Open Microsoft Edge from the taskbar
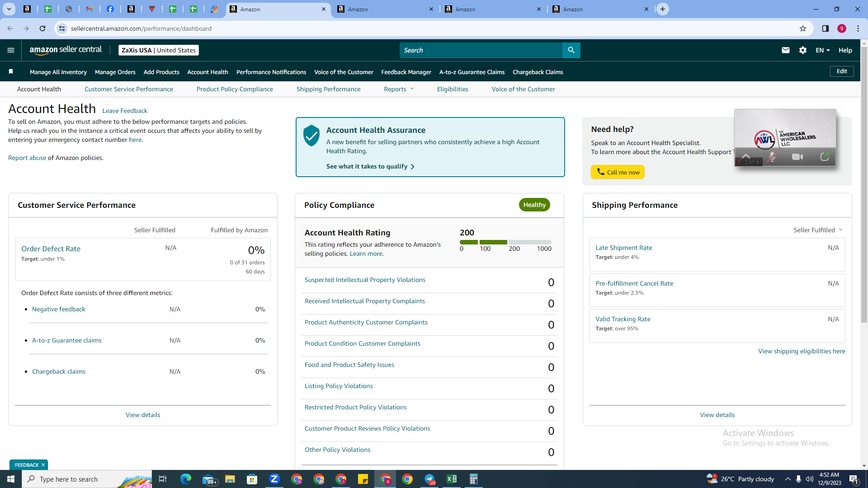868x488 pixels. (x=186, y=479)
